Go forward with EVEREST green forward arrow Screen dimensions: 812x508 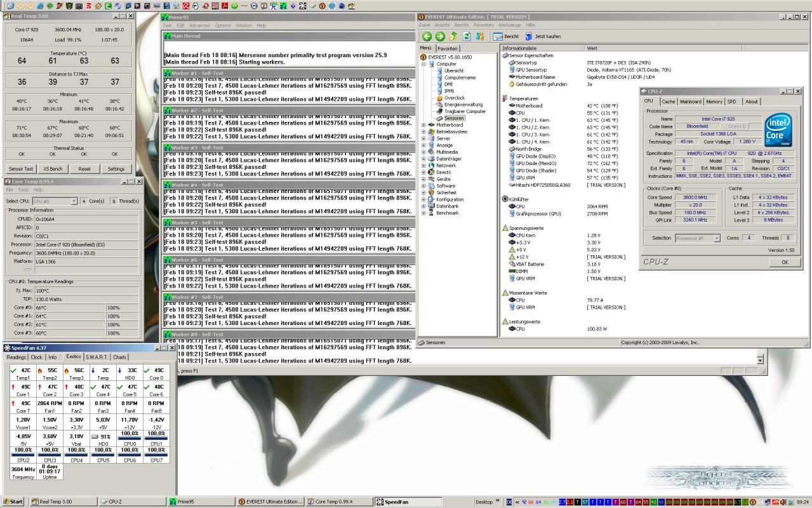pyautogui.click(x=439, y=36)
